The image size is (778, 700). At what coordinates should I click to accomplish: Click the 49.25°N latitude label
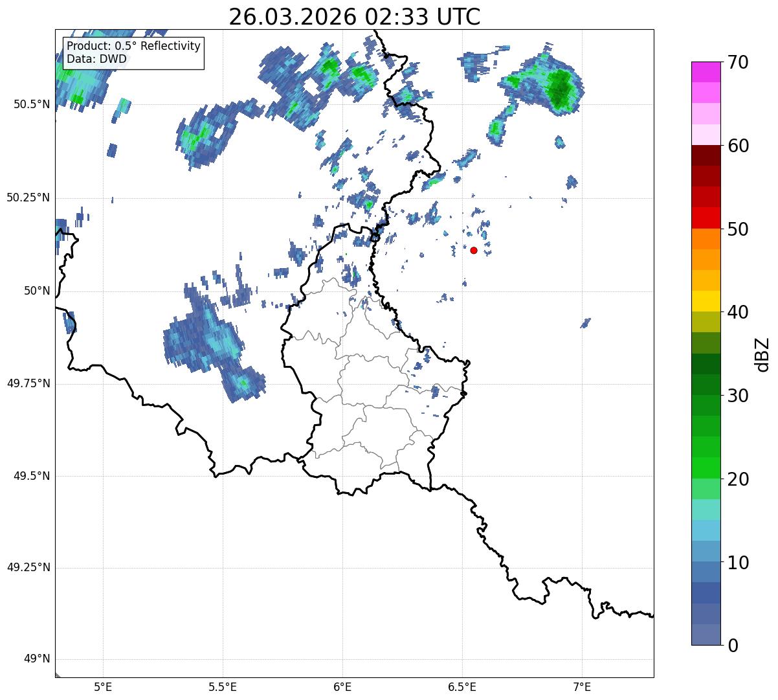point(28,568)
